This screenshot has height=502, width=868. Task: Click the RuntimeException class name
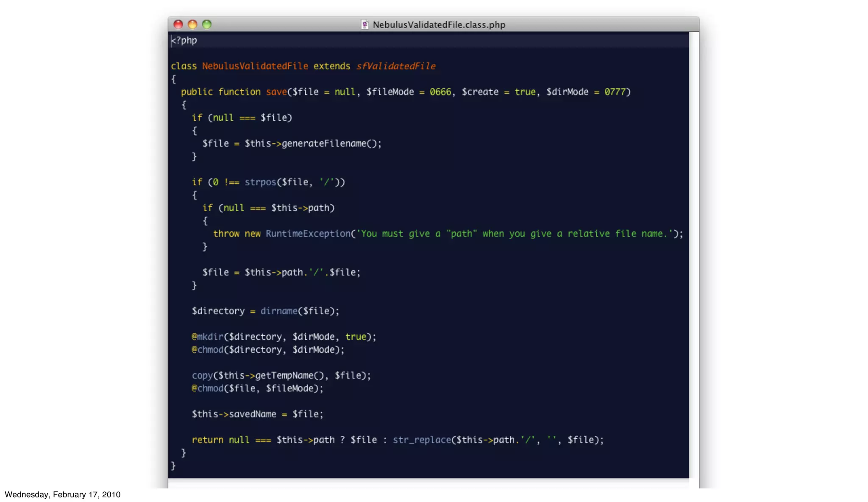click(x=308, y=234)
